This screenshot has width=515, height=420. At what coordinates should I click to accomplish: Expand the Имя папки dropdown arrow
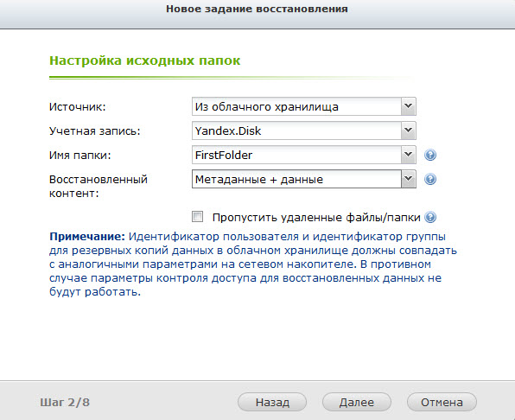(408, 155)
